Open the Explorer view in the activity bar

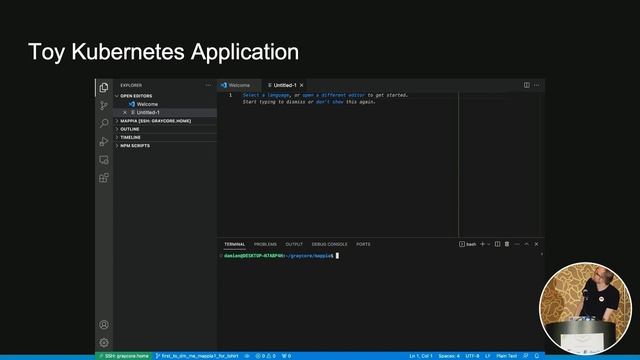click(x=104, y=87)
